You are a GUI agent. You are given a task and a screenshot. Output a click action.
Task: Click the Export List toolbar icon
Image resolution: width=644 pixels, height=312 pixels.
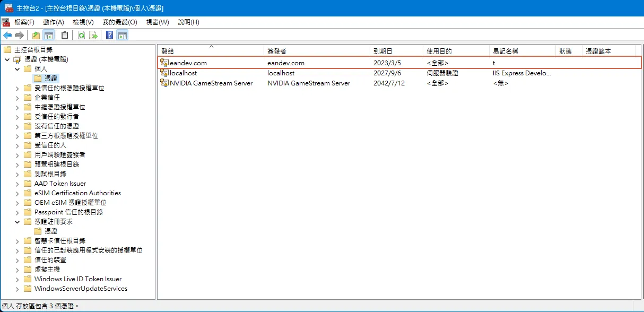pos(93,36)
